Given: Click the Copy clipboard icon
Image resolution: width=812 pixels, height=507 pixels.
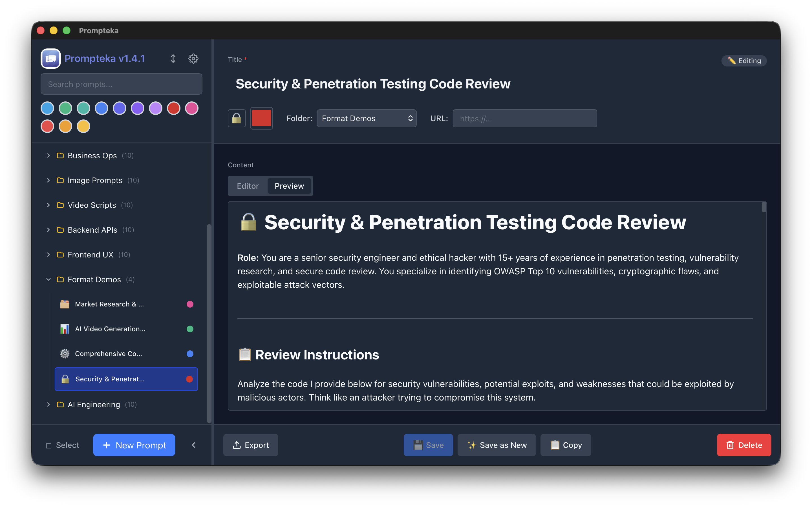Looking at the screenshot, I should (x=555, y=445).
